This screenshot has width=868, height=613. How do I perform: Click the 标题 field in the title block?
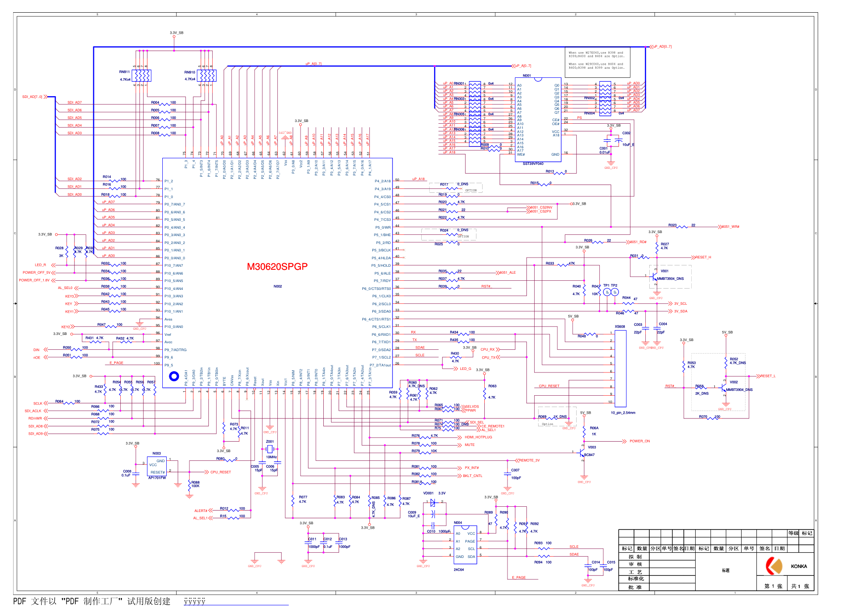point(726,571)
